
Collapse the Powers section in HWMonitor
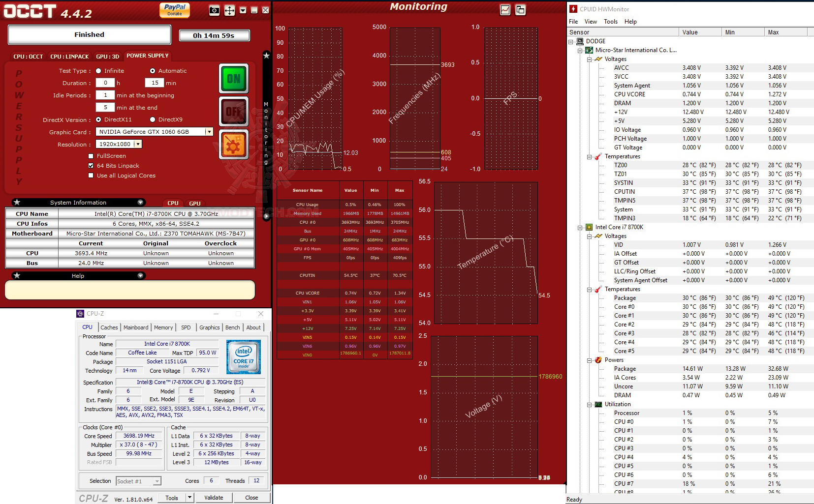[x=590, y=360]
